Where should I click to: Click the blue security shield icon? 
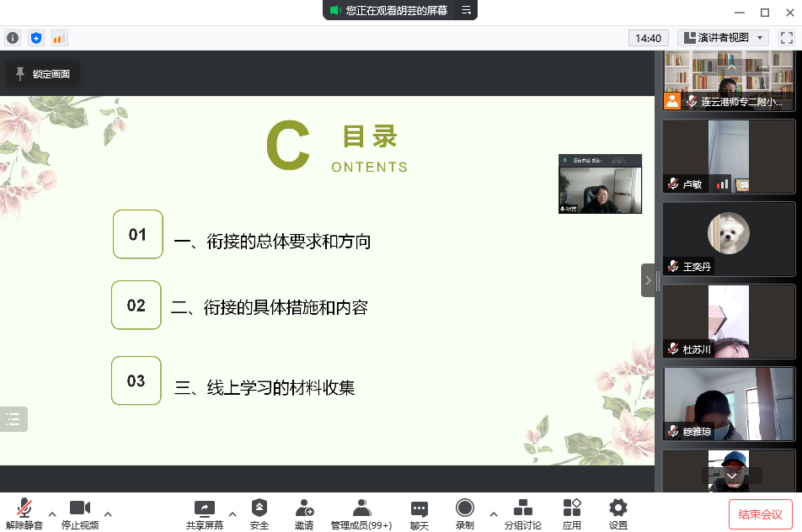(35, 38)
